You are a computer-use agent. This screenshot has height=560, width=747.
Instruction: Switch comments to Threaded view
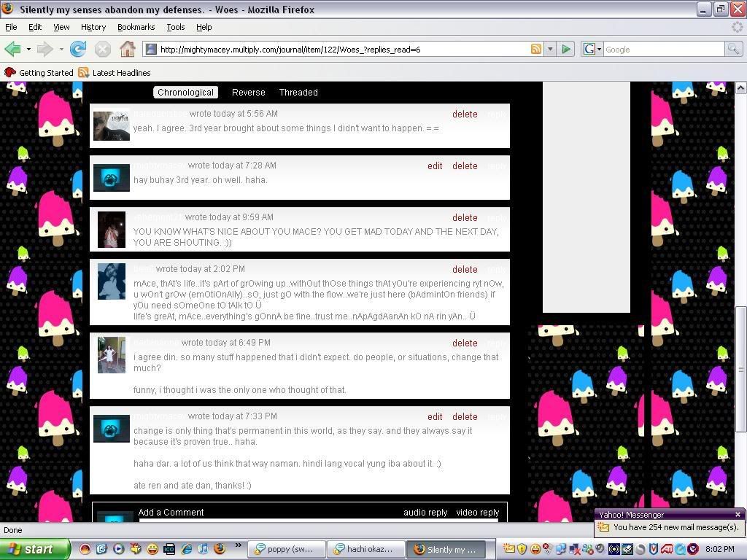(298, 93)
